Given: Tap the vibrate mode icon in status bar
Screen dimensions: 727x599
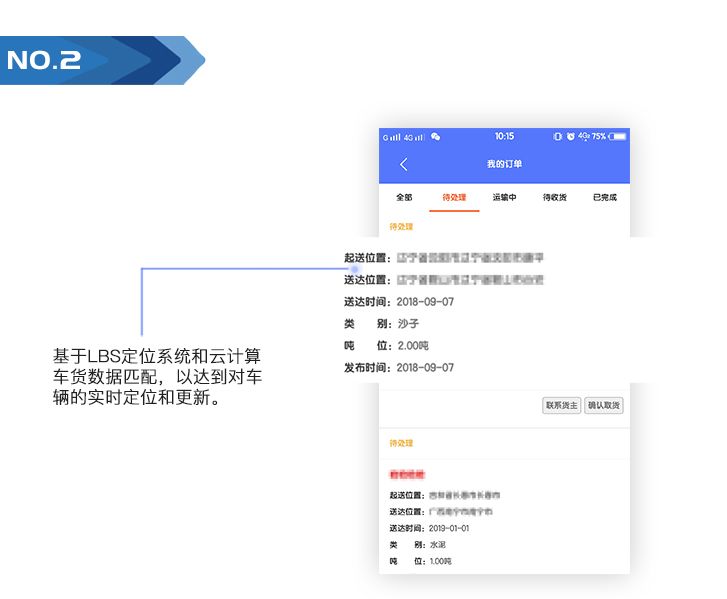Looking at the screenshot, I should [x=557, y=136].
